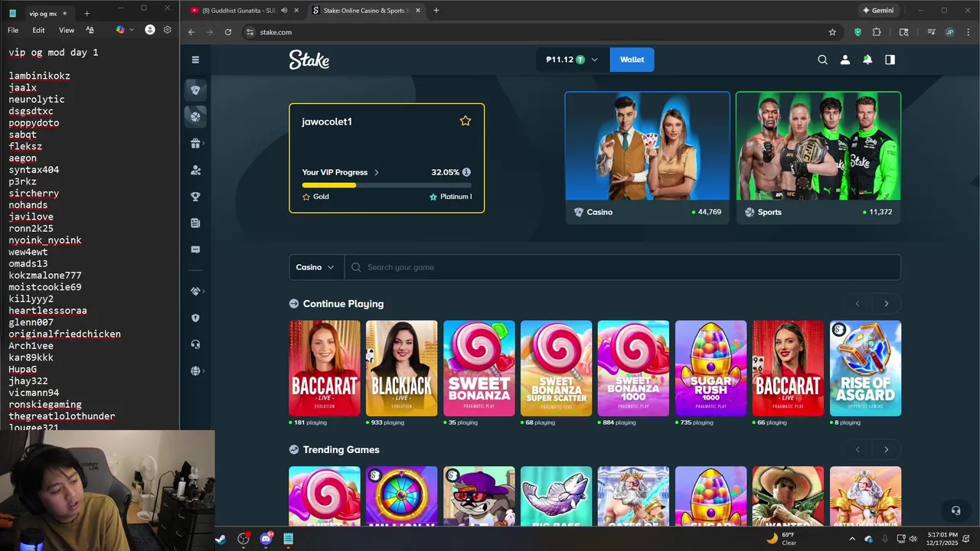Go to previous Continue Playing games
Screen dimensions: 980x551
coord(857,304)
